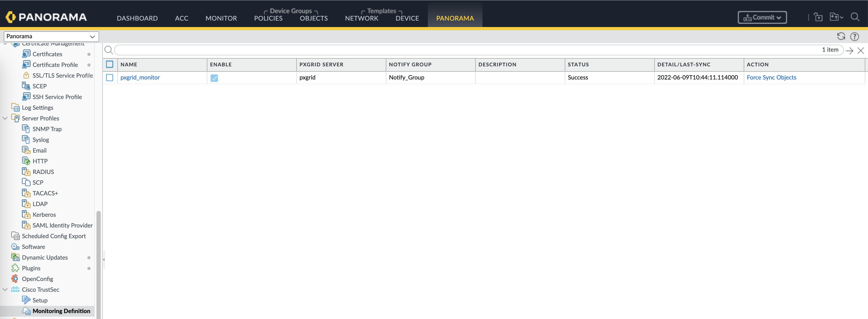
Task: Click the refresh icon in toolbar
Action: tap(841, 36)
